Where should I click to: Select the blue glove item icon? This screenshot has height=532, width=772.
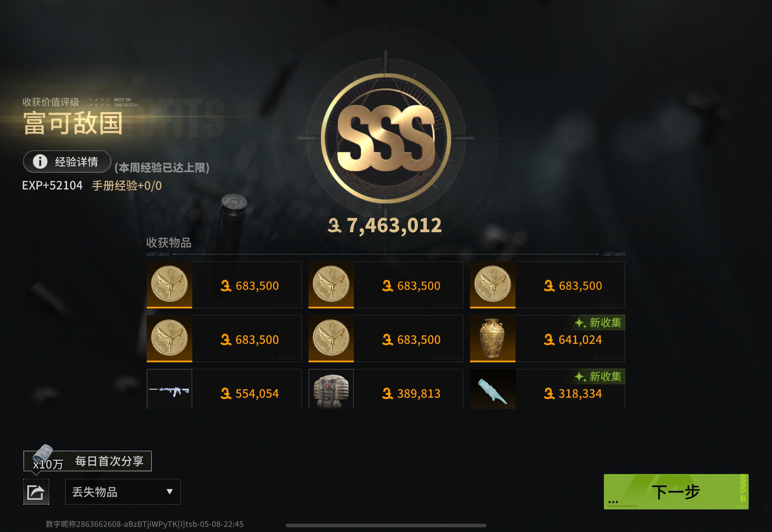coord(492,389)
